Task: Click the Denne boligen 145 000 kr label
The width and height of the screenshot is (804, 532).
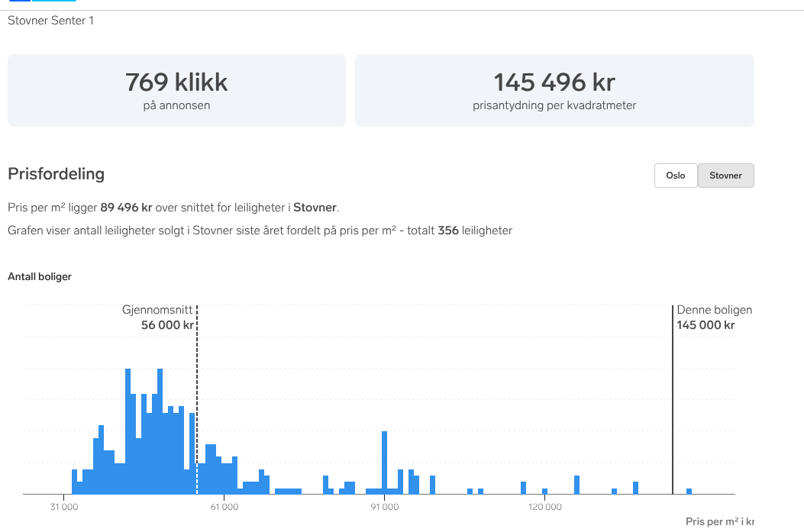Action: click(x=714, y=318)
